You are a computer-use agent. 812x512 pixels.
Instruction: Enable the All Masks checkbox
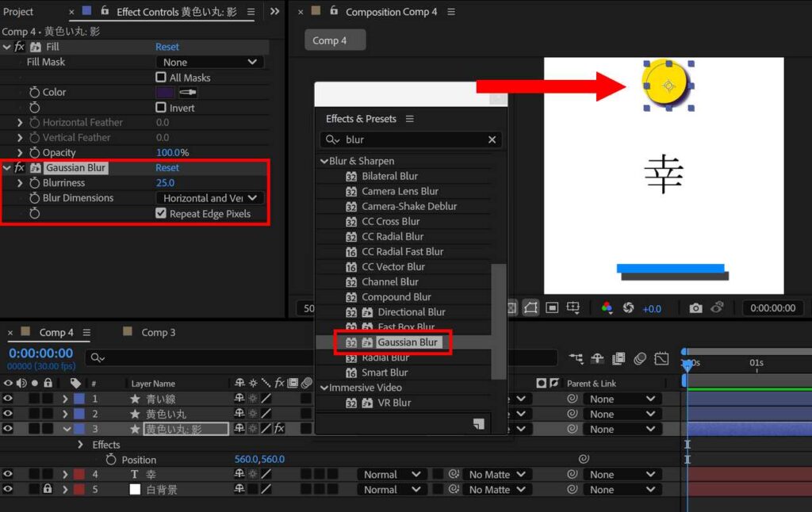pos(161,77)
